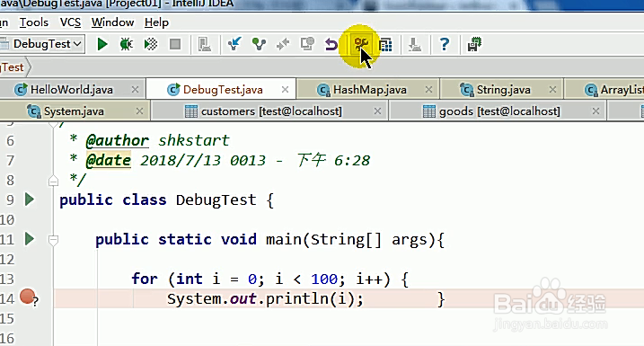Click the Show History toolbar icon
Viewport: 644px width, 346px height.
point(307,43)
